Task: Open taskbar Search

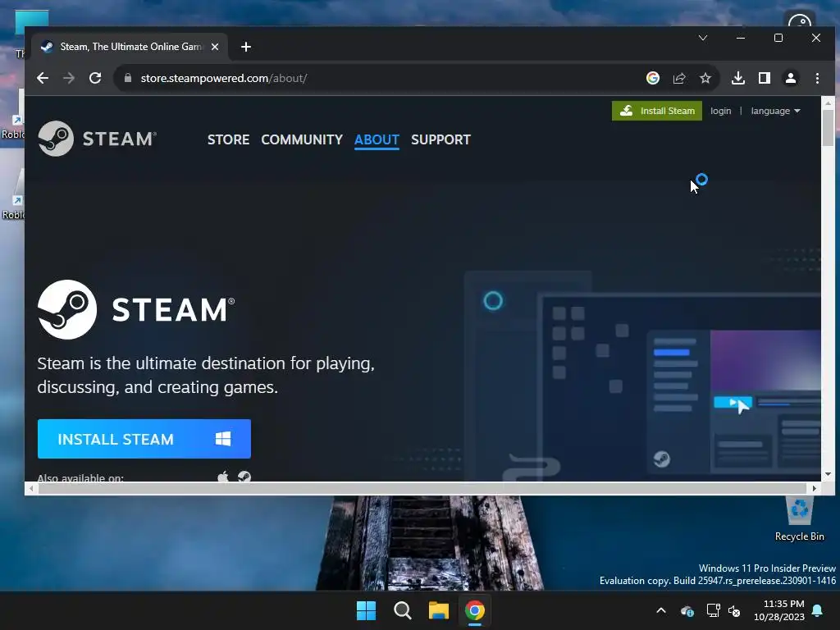Action: pyautogui.click(x=402, y=610)
